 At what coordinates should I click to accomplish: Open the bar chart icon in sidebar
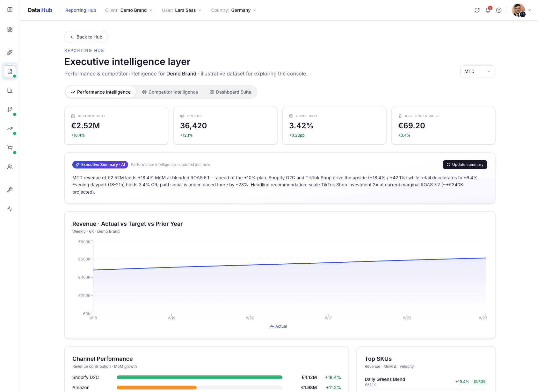(x=10, y=90)
